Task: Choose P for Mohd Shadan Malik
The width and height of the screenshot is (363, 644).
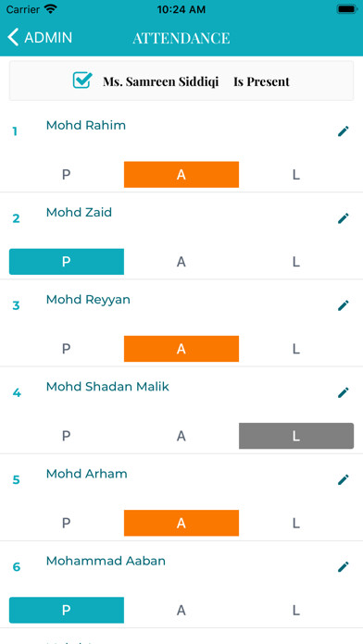Action: pyautogui.click(x=66, y=436)
